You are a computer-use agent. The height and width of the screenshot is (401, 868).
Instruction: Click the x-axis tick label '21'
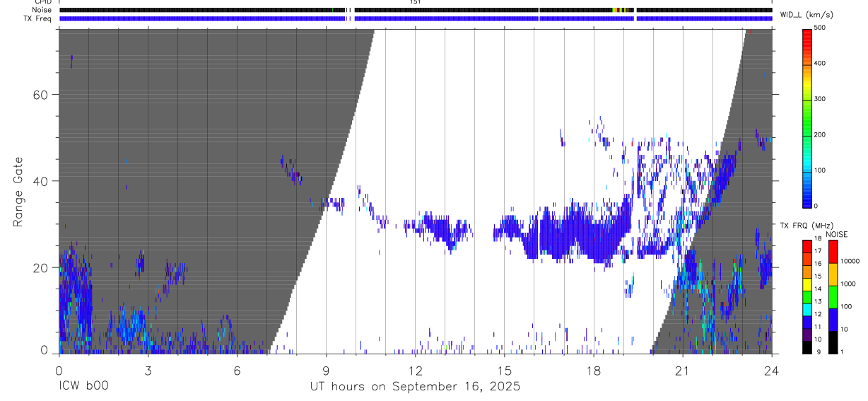[x=682, y=370]
